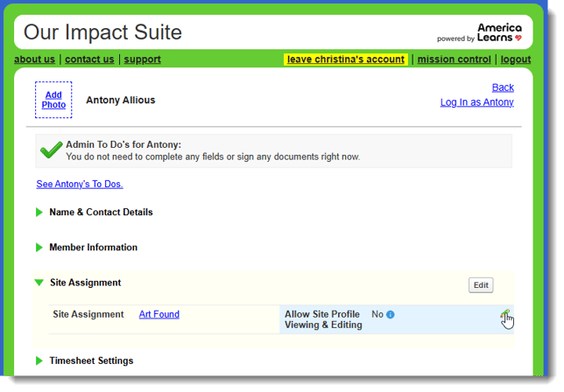
Task: Leave christina's account
Action: tap(346, 59)
